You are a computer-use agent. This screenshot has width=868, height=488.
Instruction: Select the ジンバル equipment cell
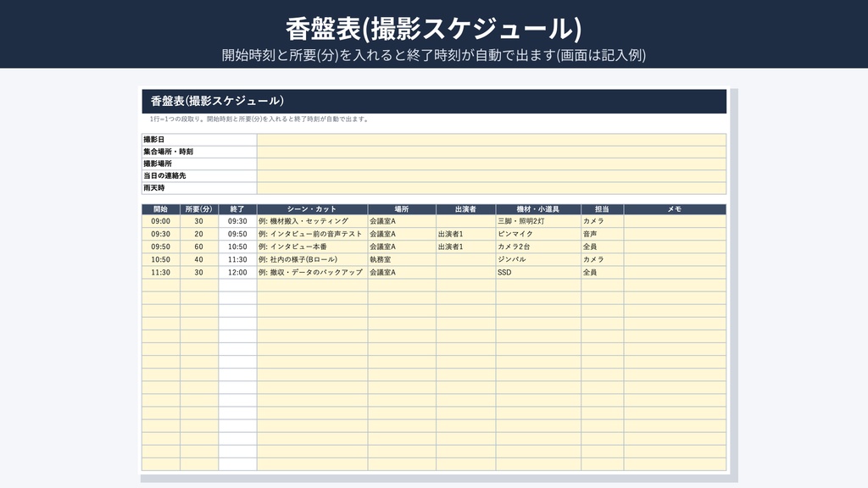538,259
